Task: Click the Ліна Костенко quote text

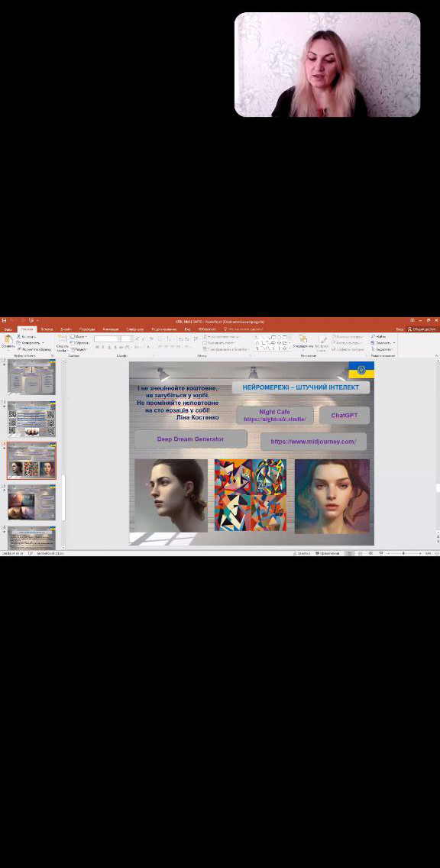Action: [177, 403]
